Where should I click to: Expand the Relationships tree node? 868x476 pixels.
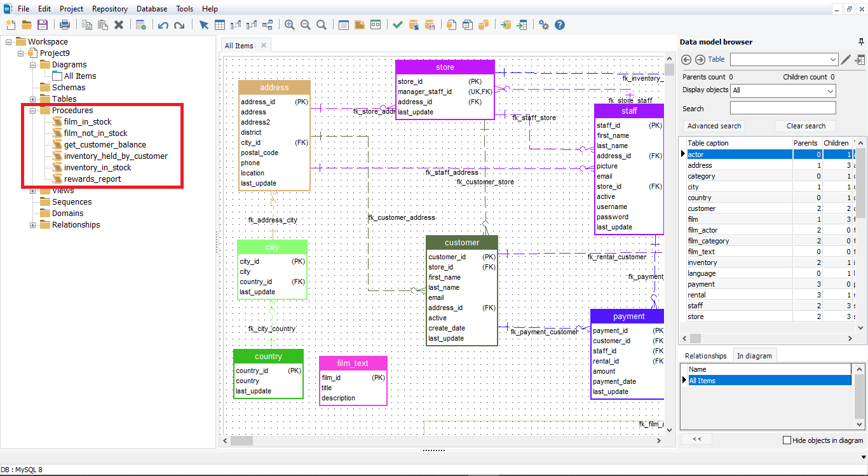pyautogui.click(x=33, y=225)
